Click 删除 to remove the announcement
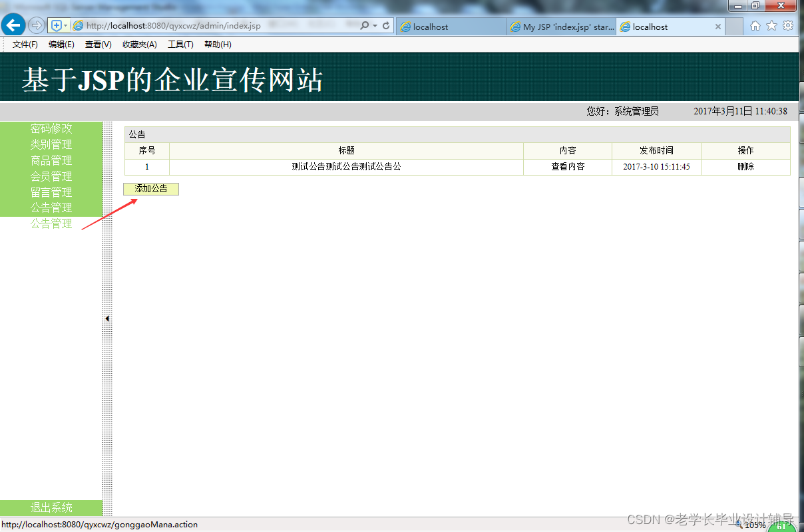 coord(745,166)
